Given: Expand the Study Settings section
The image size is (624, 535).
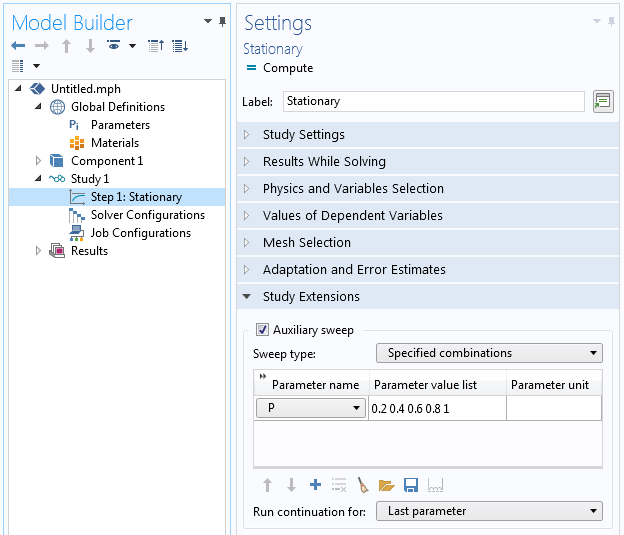Looking at the screenshot, I should [x=303, y=135].
